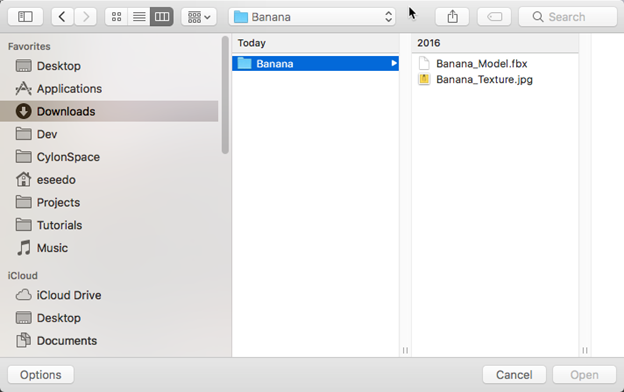Open Tutorials in the sidebar

tap(109, 225)
